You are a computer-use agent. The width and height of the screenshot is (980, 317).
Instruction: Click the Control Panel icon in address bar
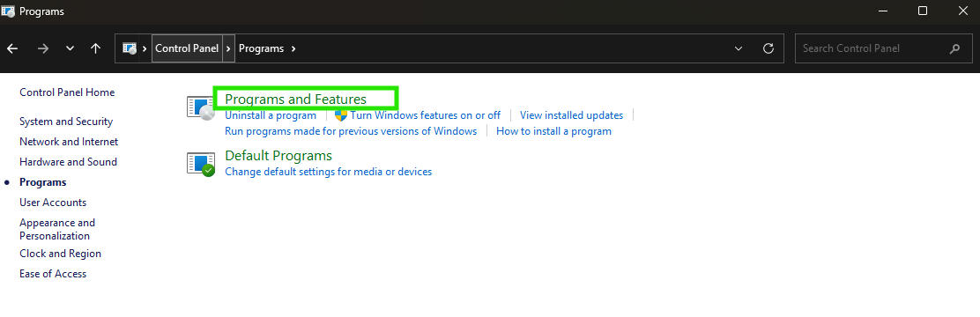130,48
